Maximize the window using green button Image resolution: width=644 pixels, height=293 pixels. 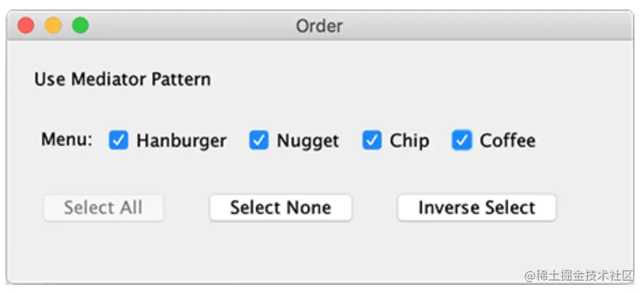coord(80,26)
